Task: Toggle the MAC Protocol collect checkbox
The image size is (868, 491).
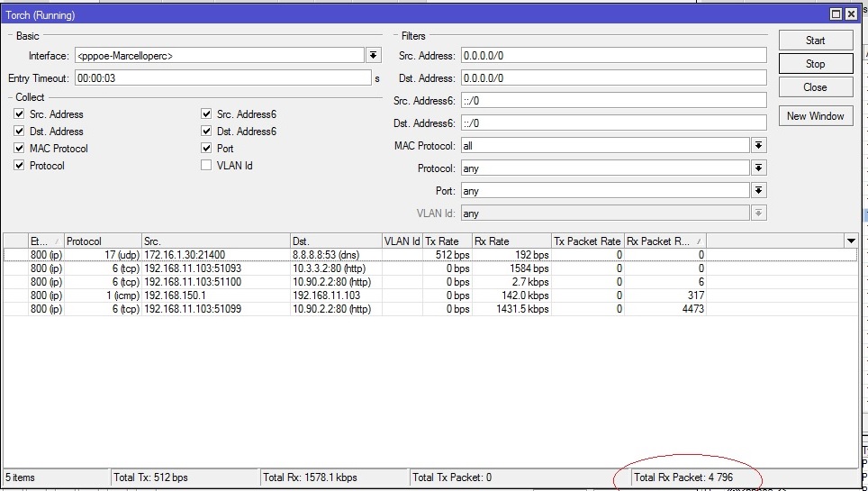Action: point(19,149)
